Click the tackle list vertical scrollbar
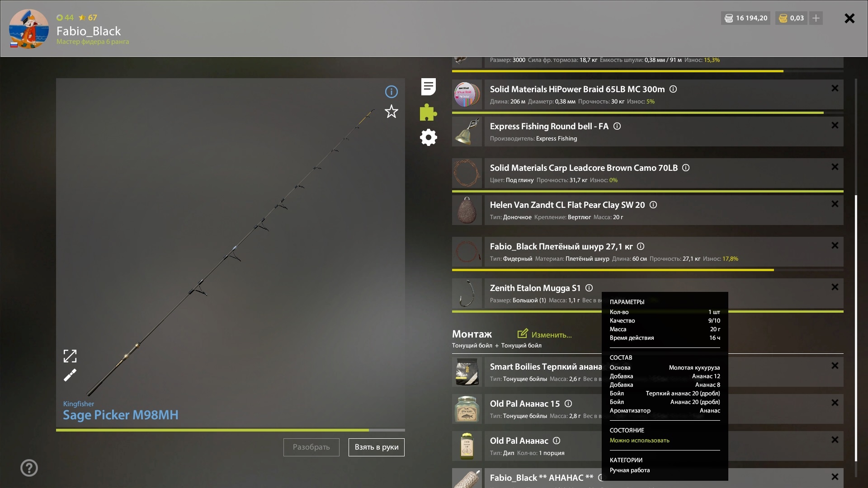Screen dimensions: 868x488 pos(856,325)
